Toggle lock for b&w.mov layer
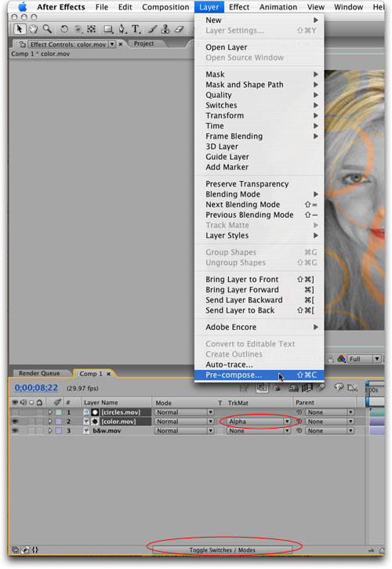The width and height of the screenshot is (392, 569). coord(39,431)
